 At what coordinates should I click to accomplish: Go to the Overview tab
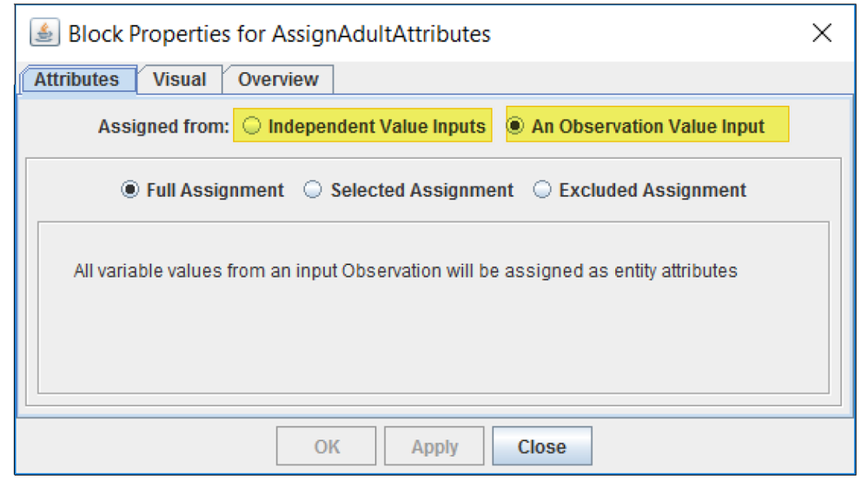(x=278, y=79)
